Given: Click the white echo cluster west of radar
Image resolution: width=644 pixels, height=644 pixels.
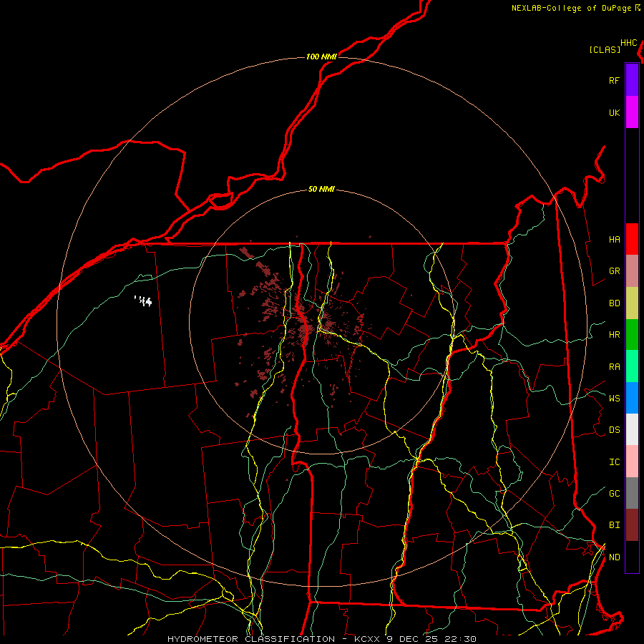Looking at the screenshot, I should [143, 301].
